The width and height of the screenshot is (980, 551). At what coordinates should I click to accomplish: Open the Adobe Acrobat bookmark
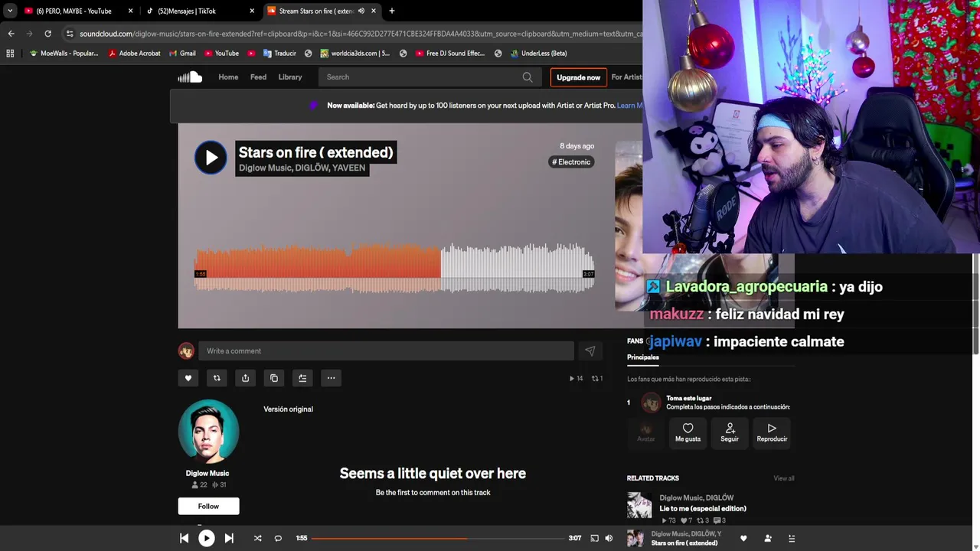click(x=134, y=54)
